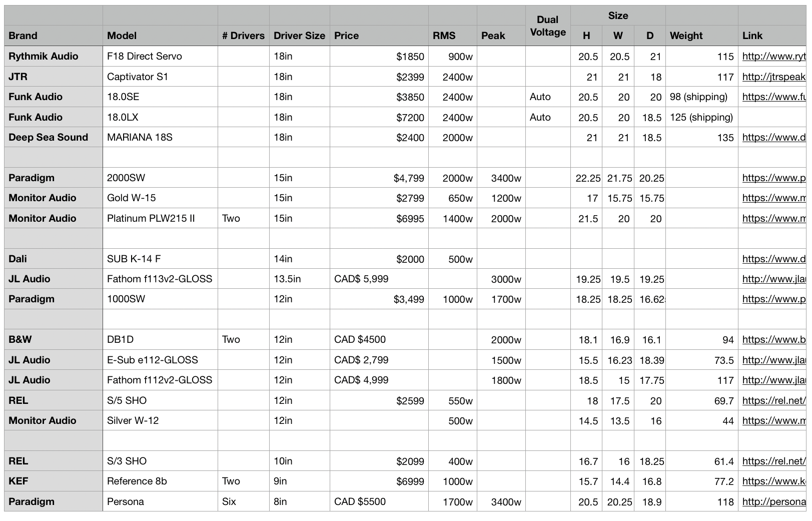
Task: Open the KEF Reference 8b link
Action: pos(773,481)
